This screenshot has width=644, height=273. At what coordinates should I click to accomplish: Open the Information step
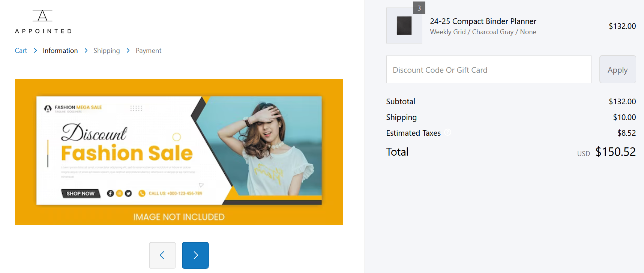pos(60,51)
